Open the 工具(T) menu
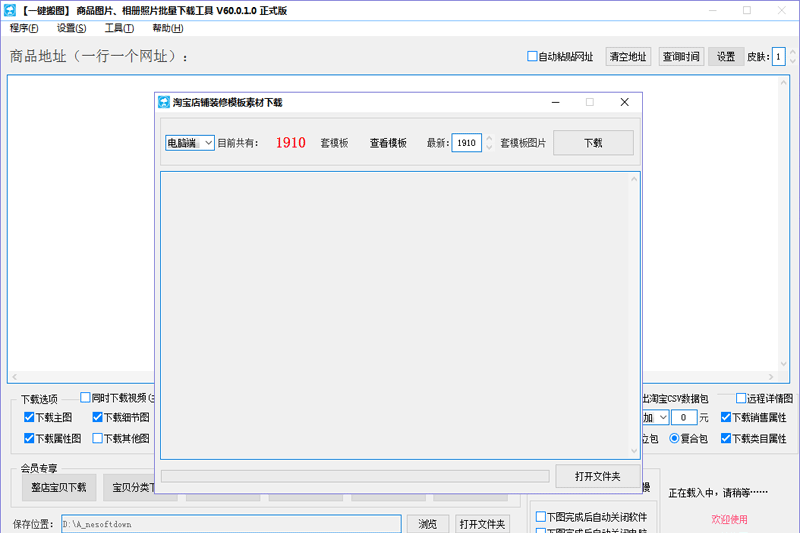Image resolution: width=800 pixels, height=533 pixels. (119, 28)
